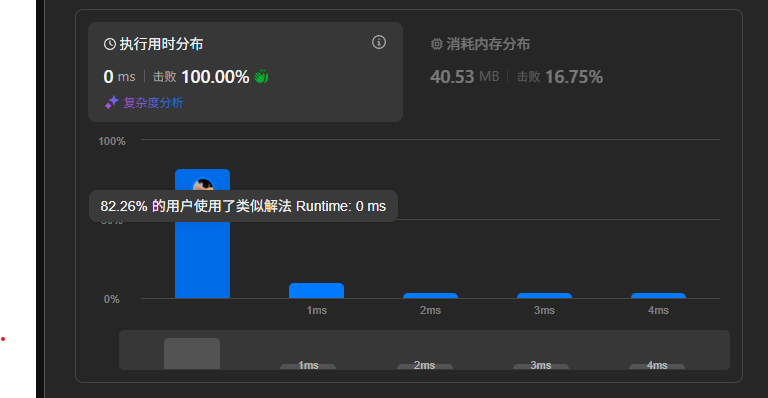768x398 pixels.
Task: Click the 1ms axis label under chart
Action: (316, 310)
